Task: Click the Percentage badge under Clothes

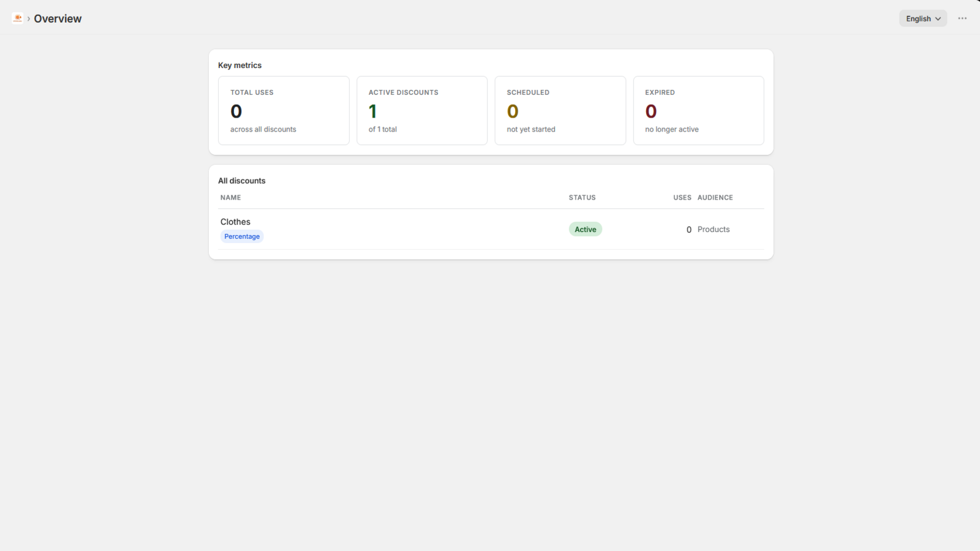Action: coord(242,236)
